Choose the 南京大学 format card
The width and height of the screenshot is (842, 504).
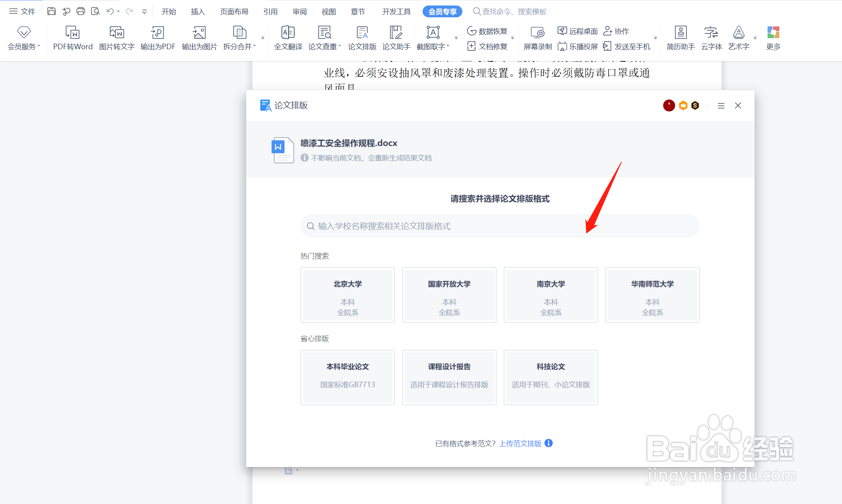(x=551, y=295)
